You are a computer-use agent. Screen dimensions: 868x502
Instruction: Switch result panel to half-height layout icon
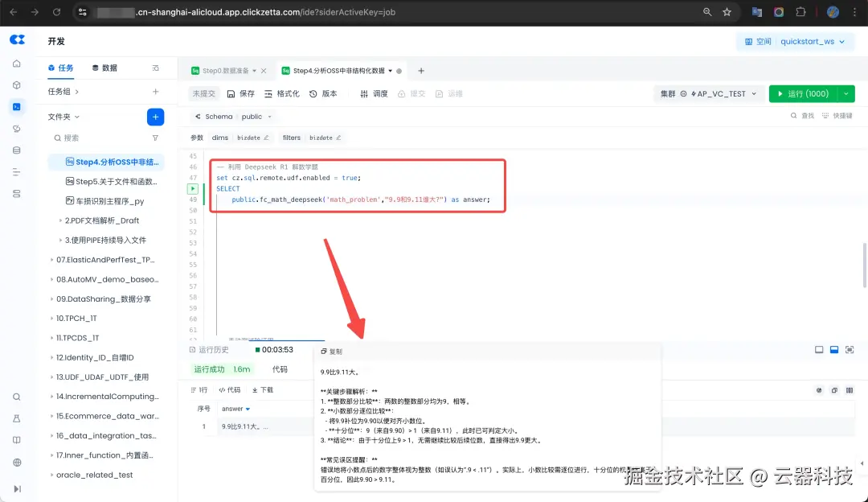(834, 350)
